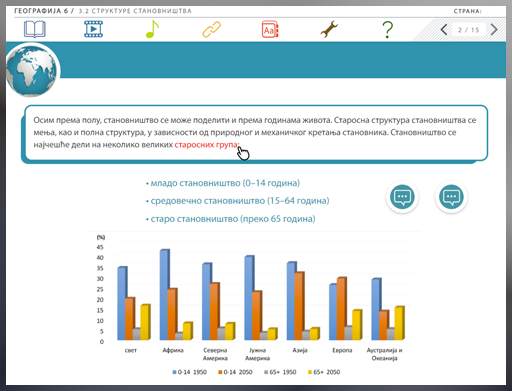Open the red glossary Aa icon

pyautogui.click(x=270, y=29)
